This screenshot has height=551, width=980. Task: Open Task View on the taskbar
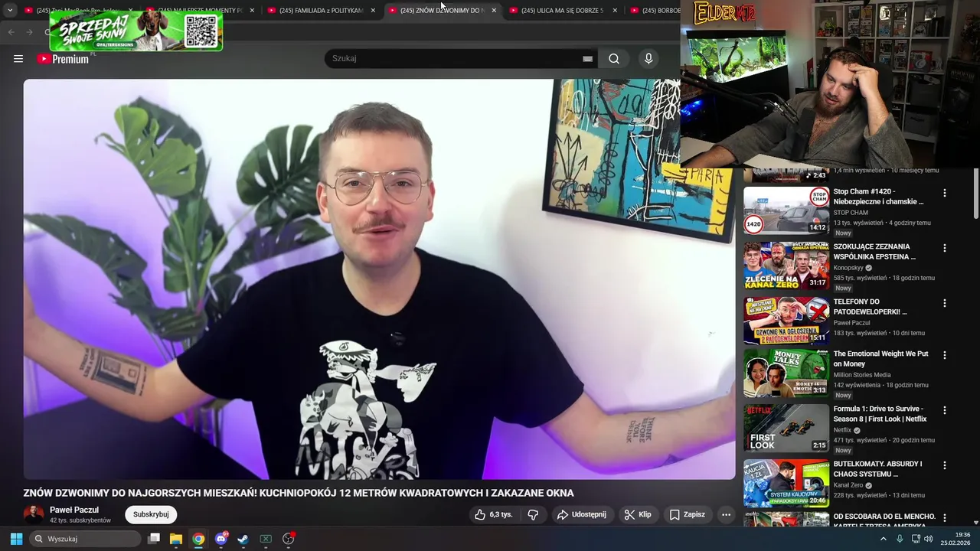154,539
